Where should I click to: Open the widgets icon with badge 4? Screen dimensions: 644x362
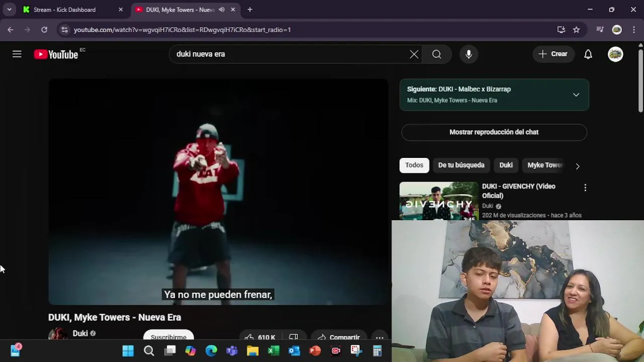(x=15, y=350)
